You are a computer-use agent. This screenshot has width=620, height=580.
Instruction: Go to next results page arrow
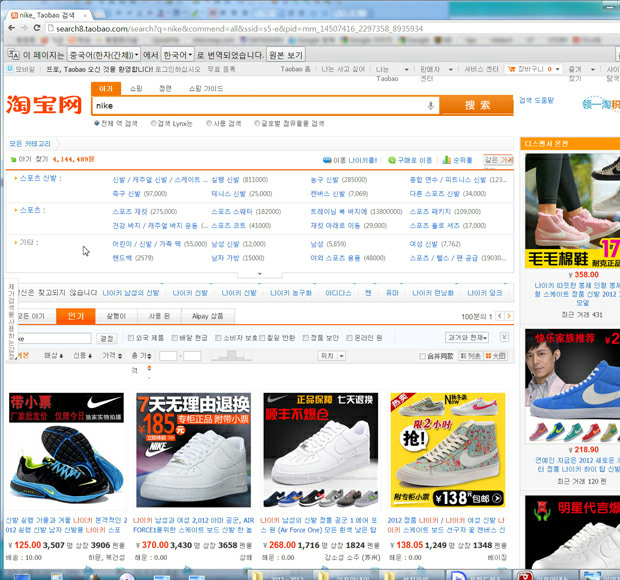pyautogui.click(x=509, y=316)
